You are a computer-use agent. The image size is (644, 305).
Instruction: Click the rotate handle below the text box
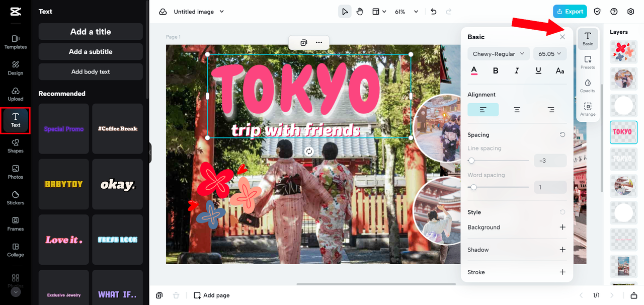tap(309, 151)
